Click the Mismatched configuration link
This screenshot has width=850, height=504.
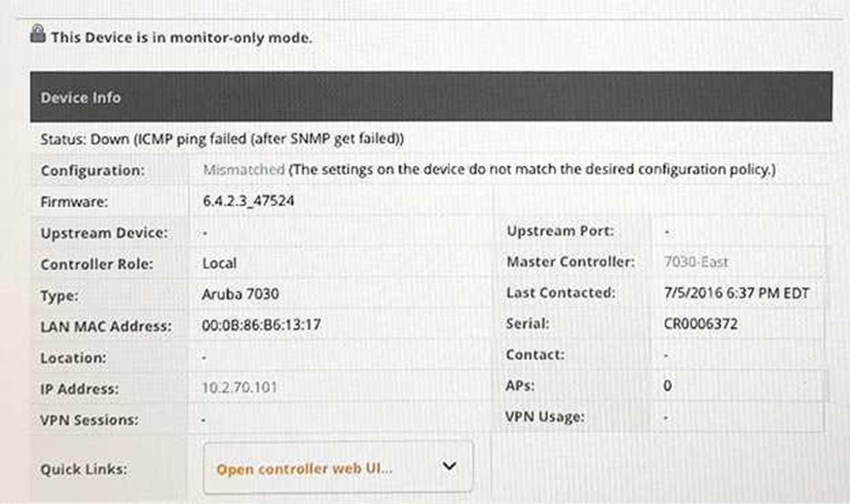tap(242, 170)
